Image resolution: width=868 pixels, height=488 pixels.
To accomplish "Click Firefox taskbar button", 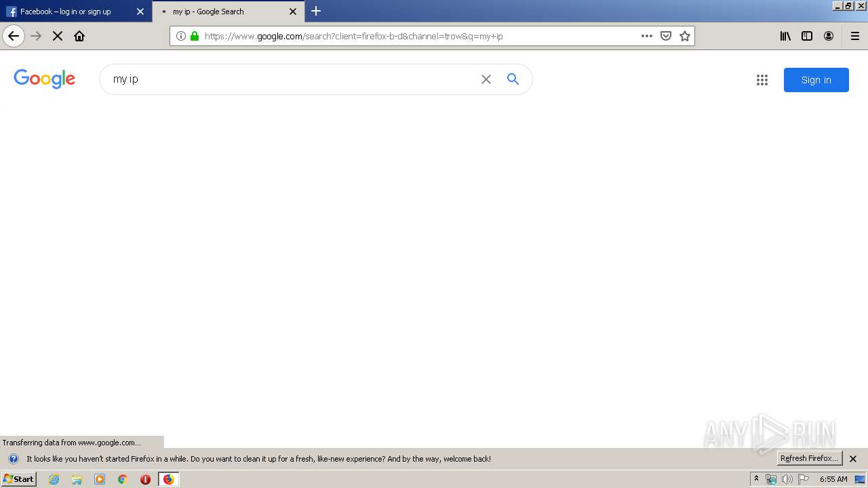I will (x=168, y=479).
